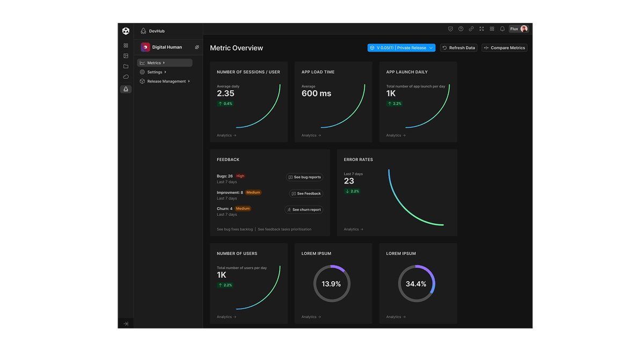Open the image gallery icon in left rail

click(126, 56)
